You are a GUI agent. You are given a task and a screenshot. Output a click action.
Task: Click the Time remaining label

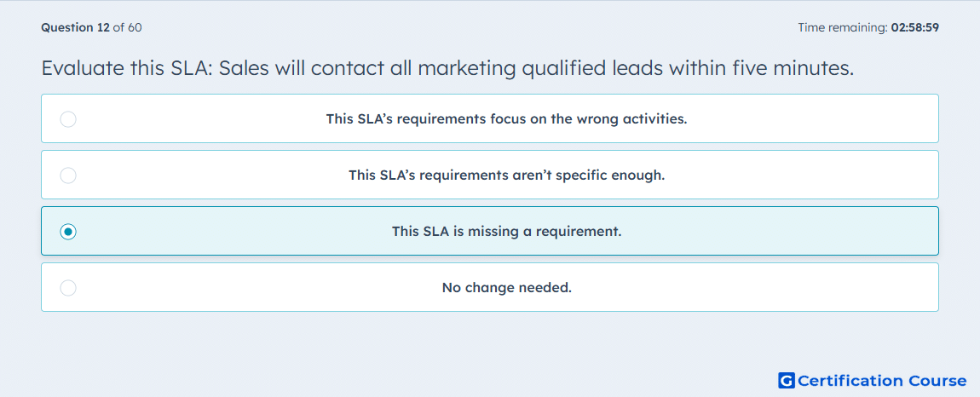[x=844, y=27]
